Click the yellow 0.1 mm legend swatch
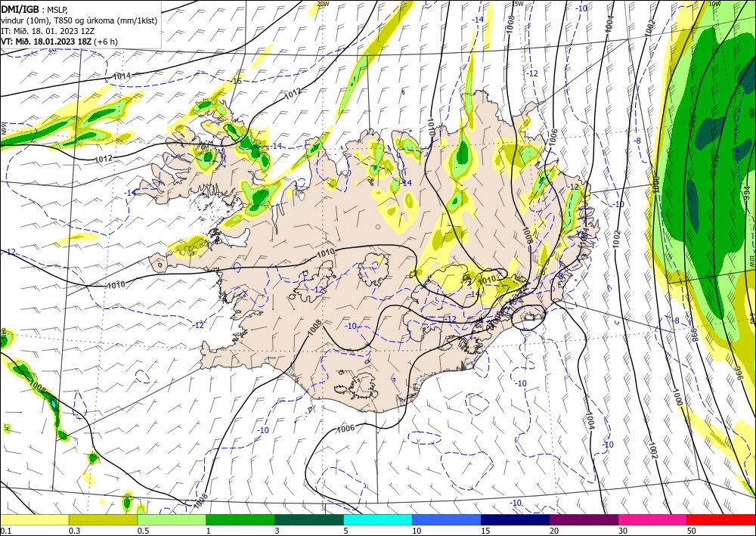 (x=34, y=519)
